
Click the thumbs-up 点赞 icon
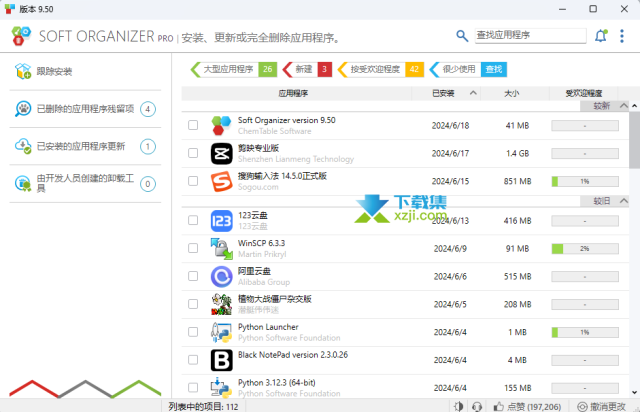click(x=498, y=406)
